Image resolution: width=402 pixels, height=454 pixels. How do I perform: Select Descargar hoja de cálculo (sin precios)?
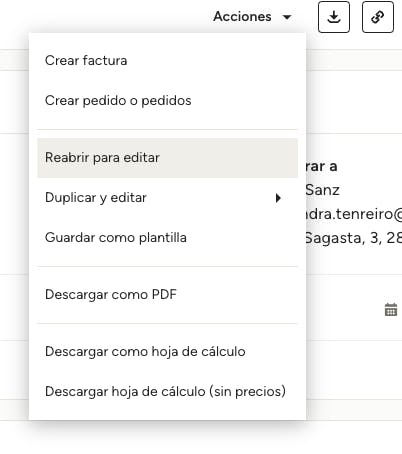[167, 391]
